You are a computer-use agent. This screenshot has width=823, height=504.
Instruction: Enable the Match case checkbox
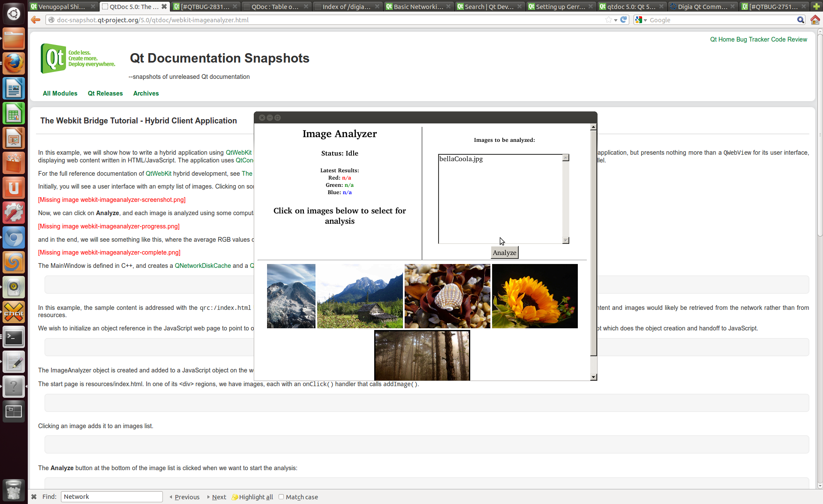[x=281, y=497]
